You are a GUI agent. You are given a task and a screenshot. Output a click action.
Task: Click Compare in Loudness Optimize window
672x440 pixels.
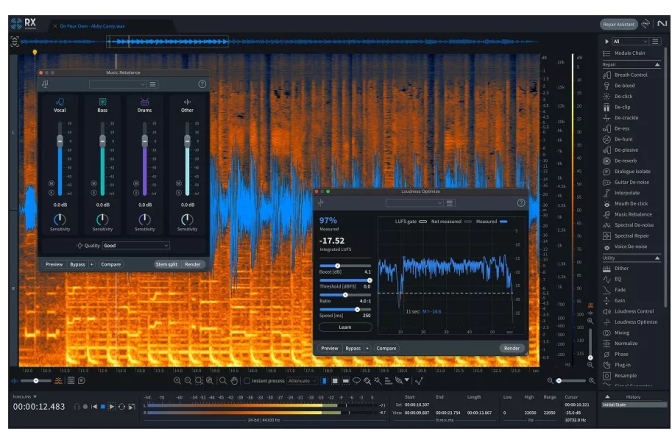(386, 348)
